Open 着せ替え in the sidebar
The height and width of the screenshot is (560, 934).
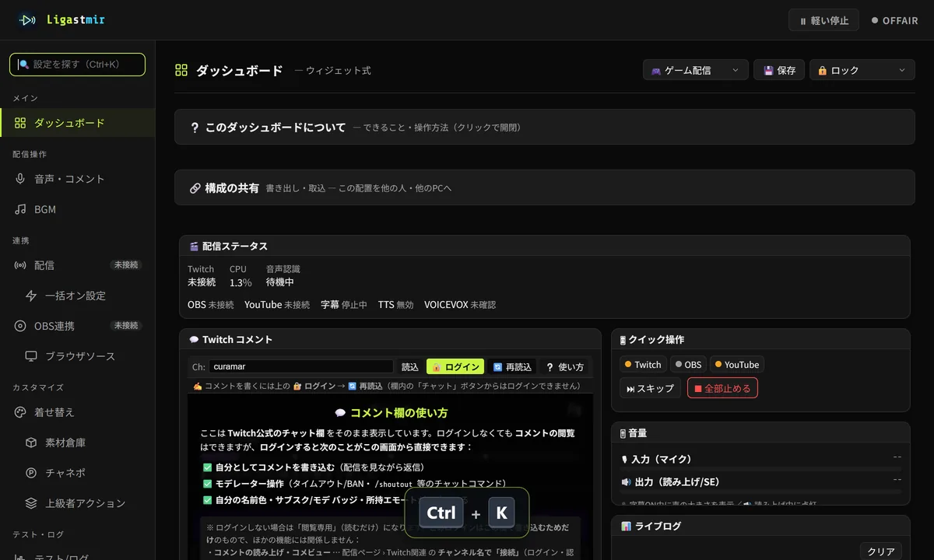[77, 412]
